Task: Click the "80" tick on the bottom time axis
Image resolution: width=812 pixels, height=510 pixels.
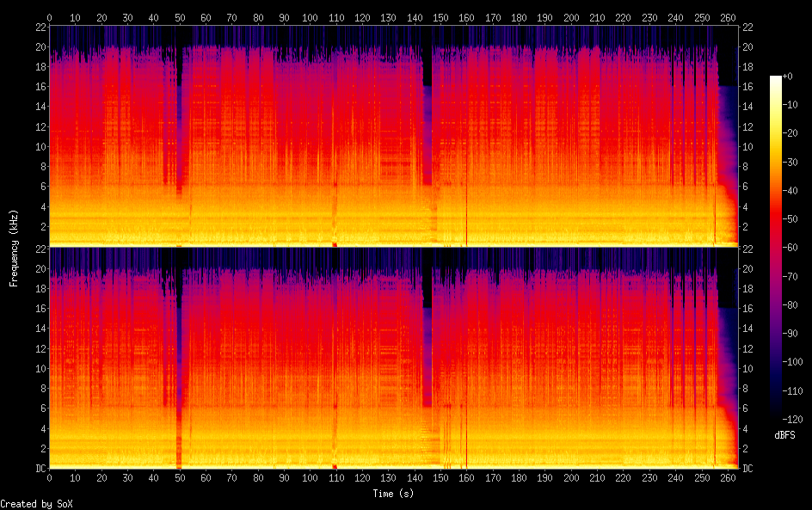Action: (258, 478)
